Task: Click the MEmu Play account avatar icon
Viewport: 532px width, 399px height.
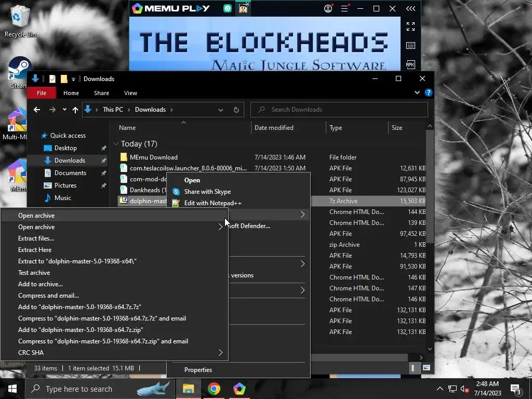Action: 328,8
